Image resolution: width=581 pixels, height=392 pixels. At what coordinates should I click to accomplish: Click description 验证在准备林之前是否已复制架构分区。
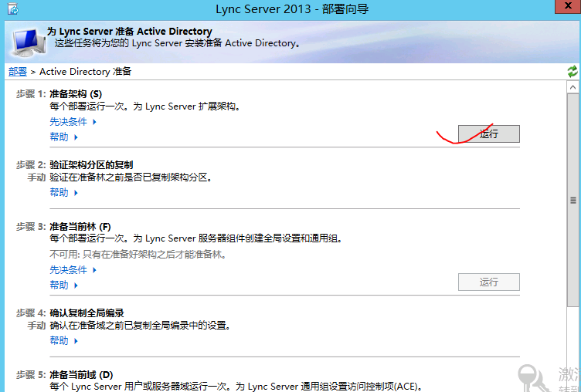coord(132,177)
